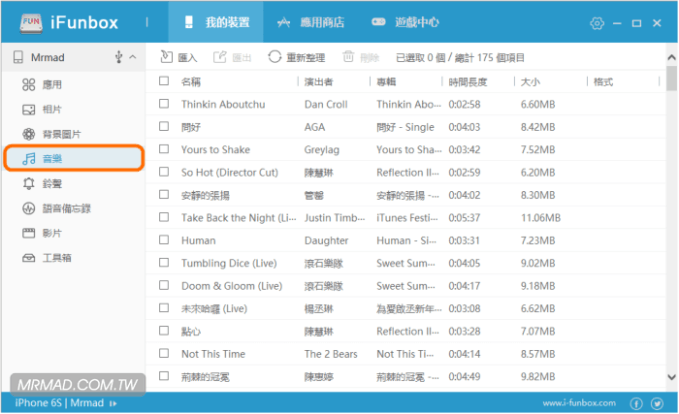Click the Mrmad device name label
The width and height of the screenshot is (679, 414).
tap(48, 57)
